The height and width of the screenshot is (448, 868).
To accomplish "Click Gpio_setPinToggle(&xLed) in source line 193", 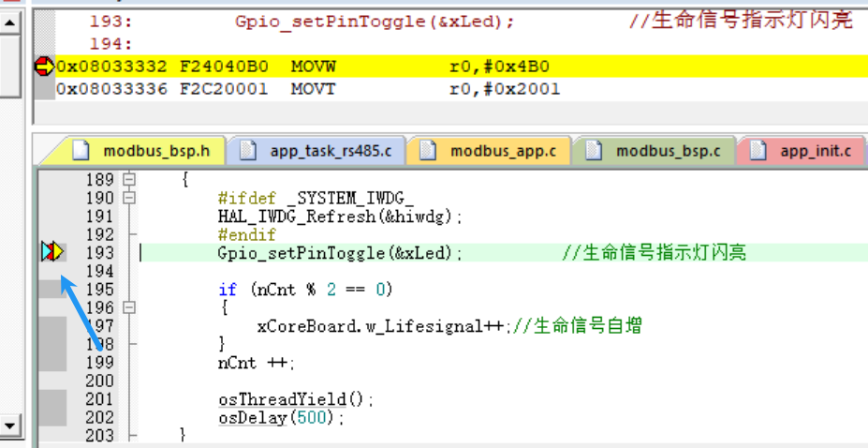I will [340, 252].
